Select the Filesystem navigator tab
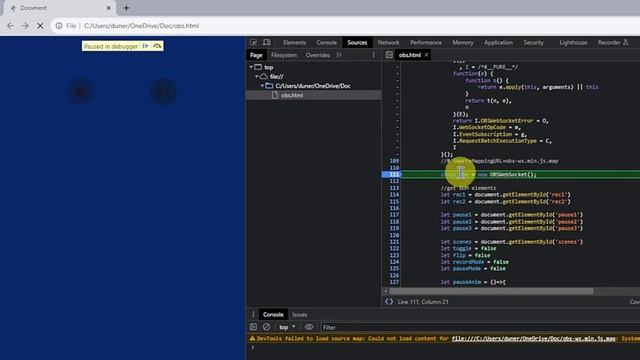 click(x=284, y=55)
